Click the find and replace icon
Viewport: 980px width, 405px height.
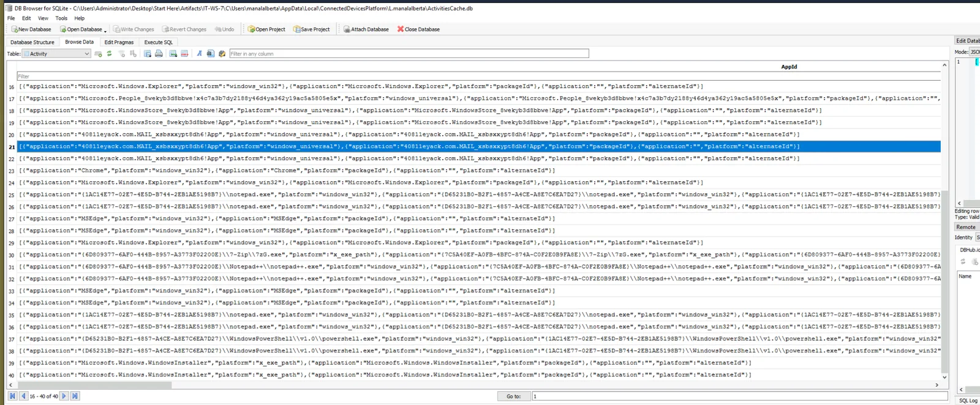[222, 54]
